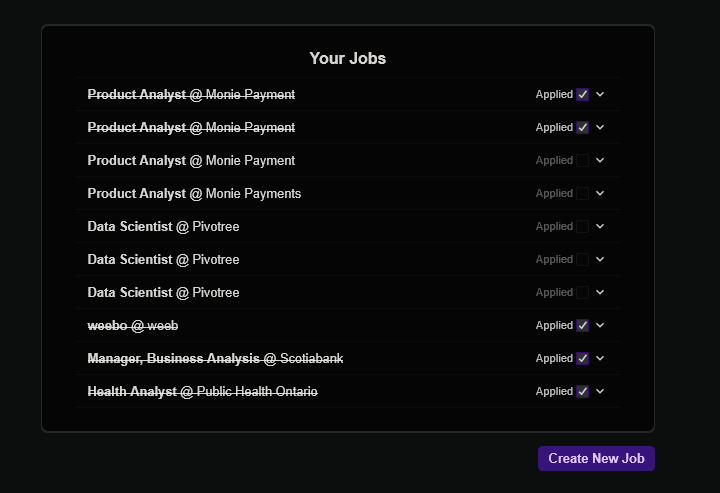Expand the topmost struck-through Monie Payment job chevron

[600, 94]
